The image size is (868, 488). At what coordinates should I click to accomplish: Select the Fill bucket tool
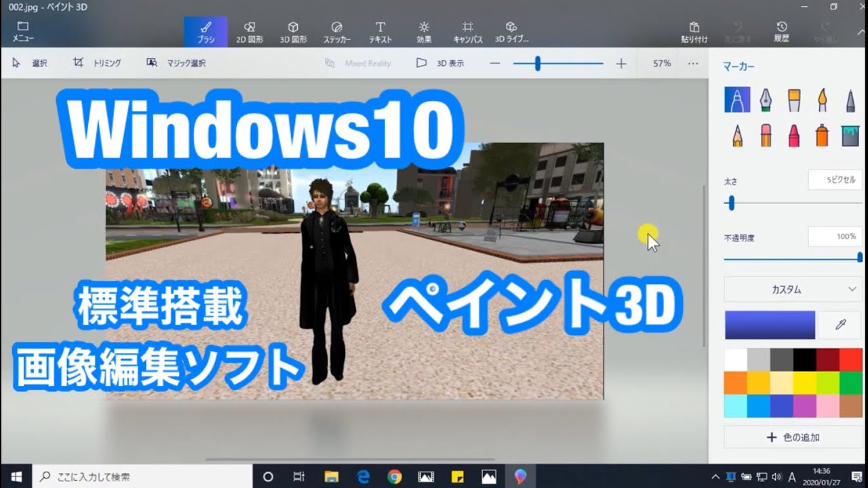850,136
